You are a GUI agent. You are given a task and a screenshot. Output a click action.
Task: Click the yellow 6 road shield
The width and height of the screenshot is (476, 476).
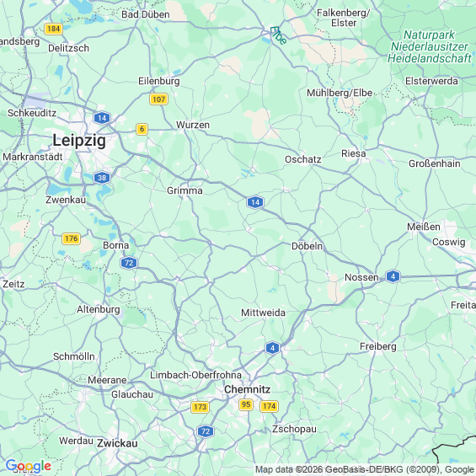point(142,129)
